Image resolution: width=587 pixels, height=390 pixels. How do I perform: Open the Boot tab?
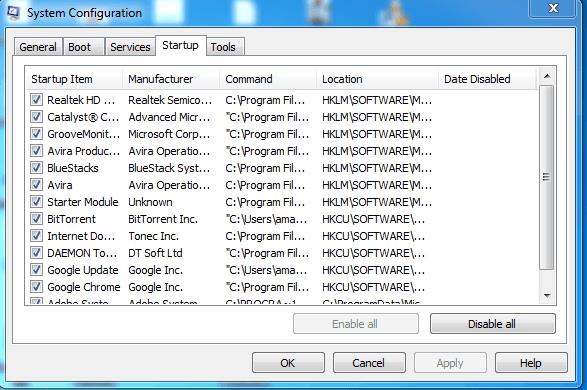point(83,47)
